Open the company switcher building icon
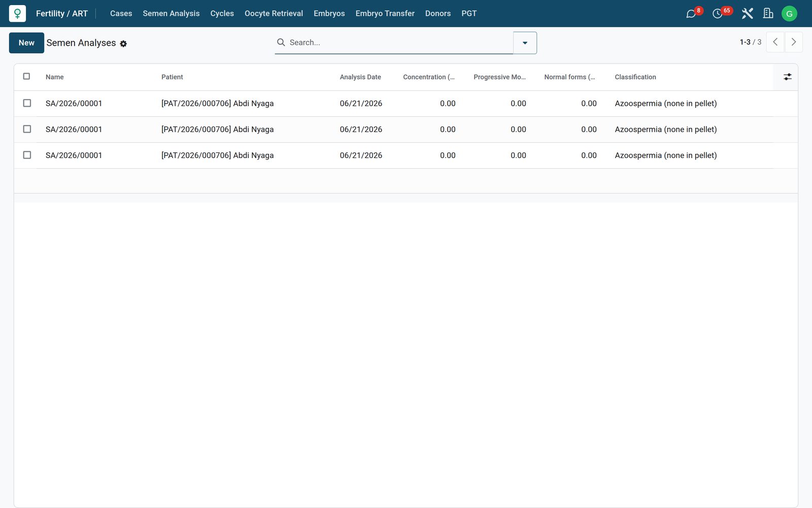Viewport: 812px width, 508px height. 768,14
